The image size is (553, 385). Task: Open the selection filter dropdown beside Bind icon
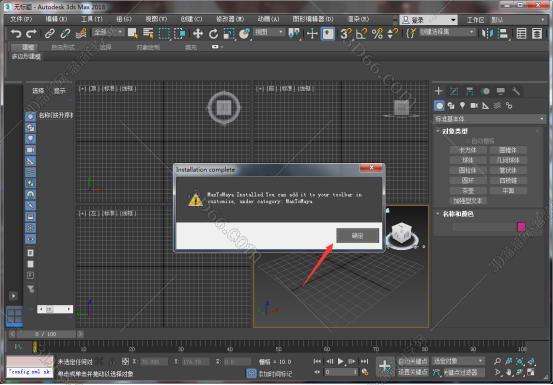coord(108,32)
